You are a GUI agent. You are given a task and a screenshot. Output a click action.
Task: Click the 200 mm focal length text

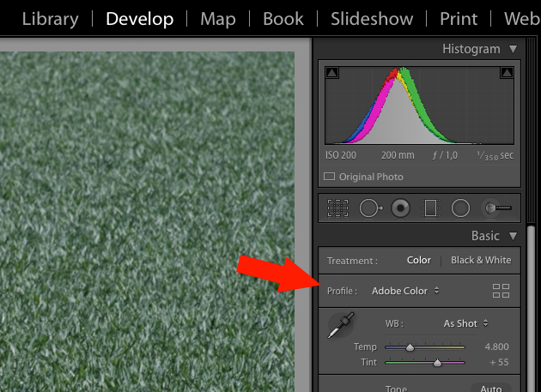pyautogui.click(x=398, y=155)
